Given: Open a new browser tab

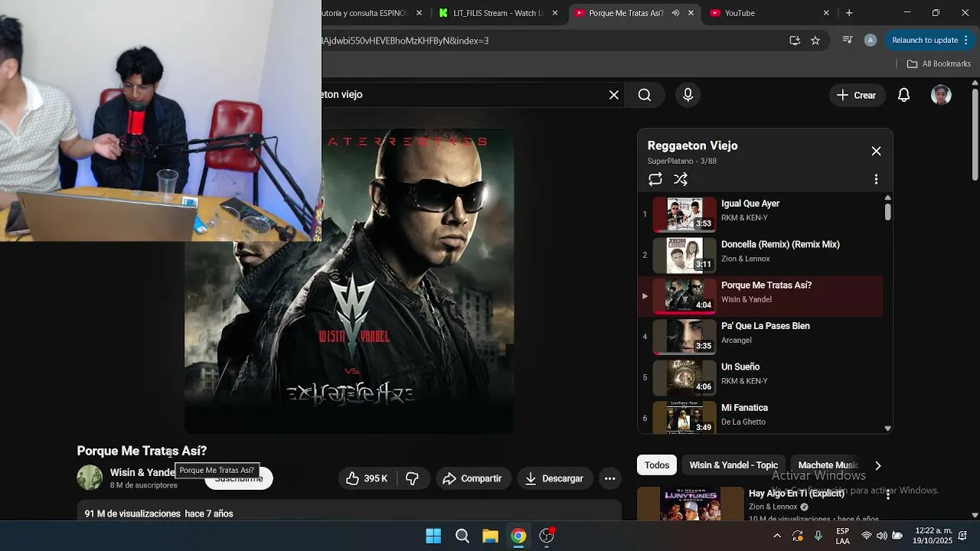Looking at the screenshot, I should (x=849, y=13).
